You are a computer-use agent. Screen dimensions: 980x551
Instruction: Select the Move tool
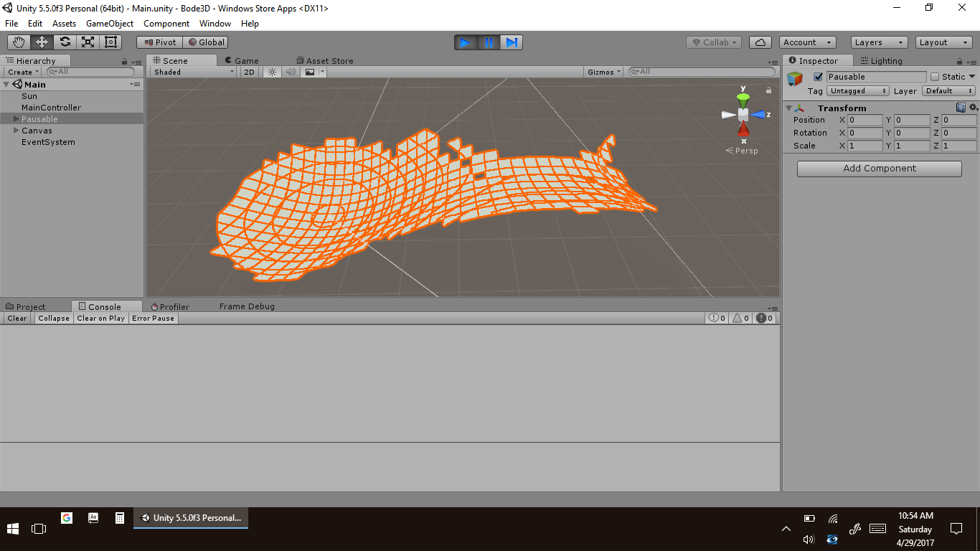[x=42, y=42]
